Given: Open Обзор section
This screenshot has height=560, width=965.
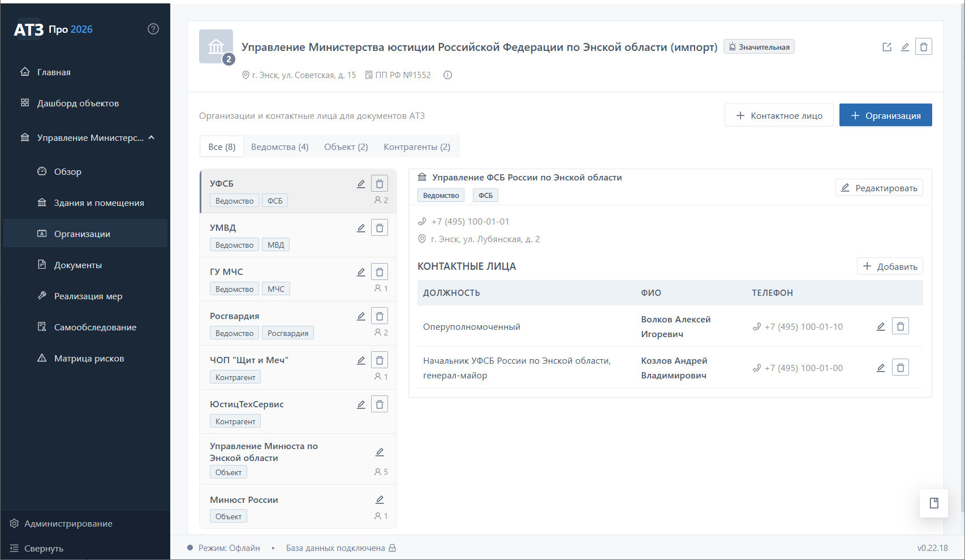Looking at the screenshot, I should click(85, 171).
